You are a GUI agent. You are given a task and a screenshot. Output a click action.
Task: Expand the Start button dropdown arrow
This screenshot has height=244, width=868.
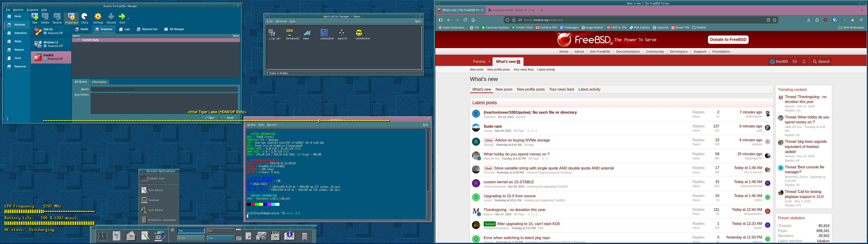pos(128,18)
